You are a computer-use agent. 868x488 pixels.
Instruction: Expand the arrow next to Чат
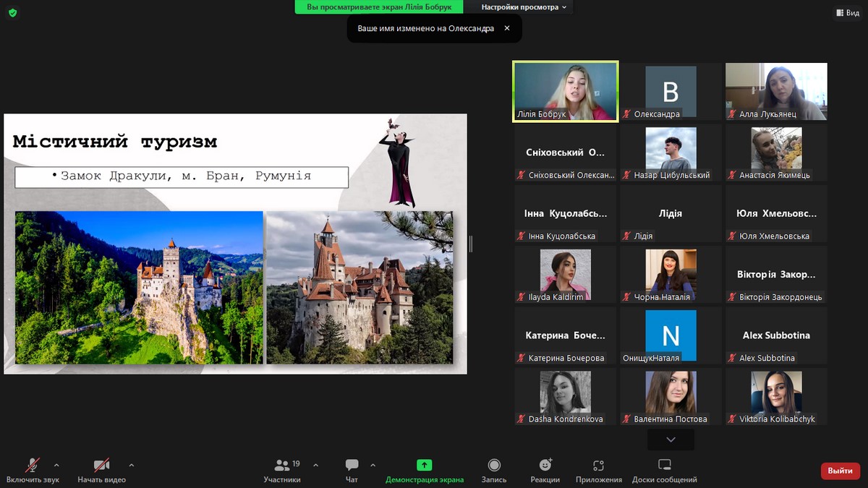coord(373,465)
